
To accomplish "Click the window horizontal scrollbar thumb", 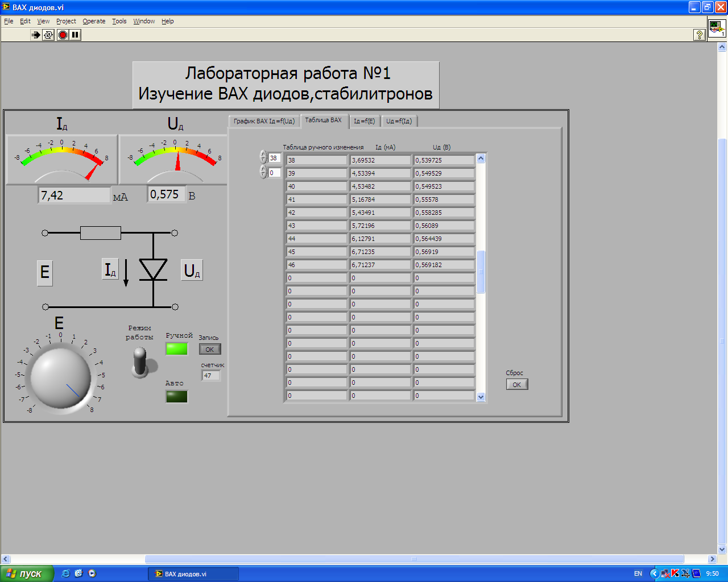I will 414,559.
